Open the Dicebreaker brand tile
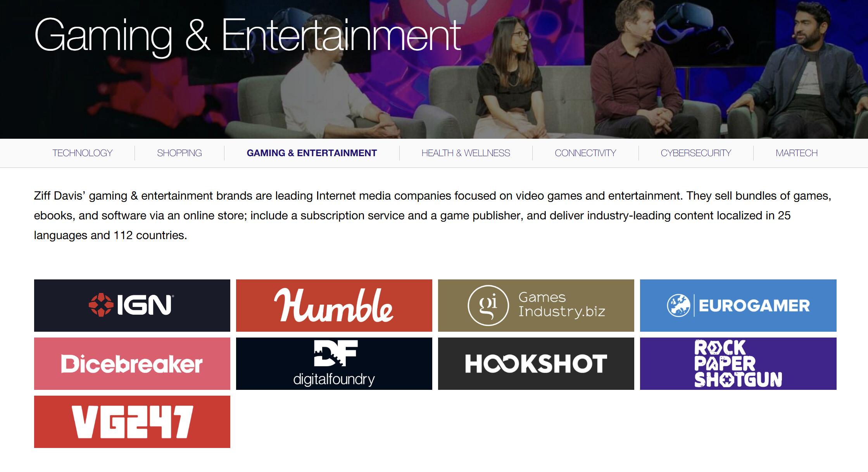This screenshot has width=868, height=472. coord(132,363)
